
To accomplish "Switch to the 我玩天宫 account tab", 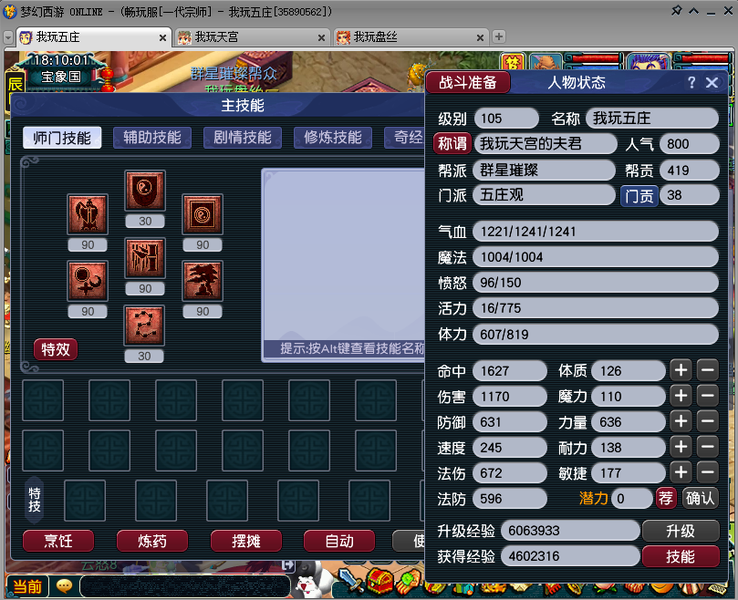I will 251,37.
